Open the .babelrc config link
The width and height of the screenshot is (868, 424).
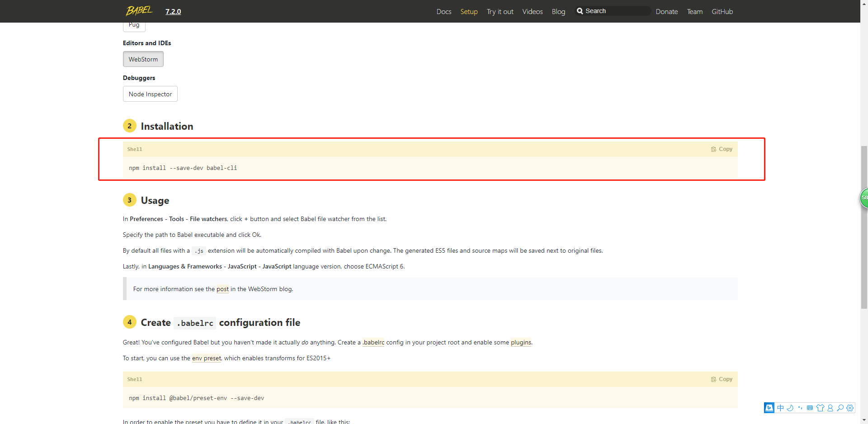(373, 343)
